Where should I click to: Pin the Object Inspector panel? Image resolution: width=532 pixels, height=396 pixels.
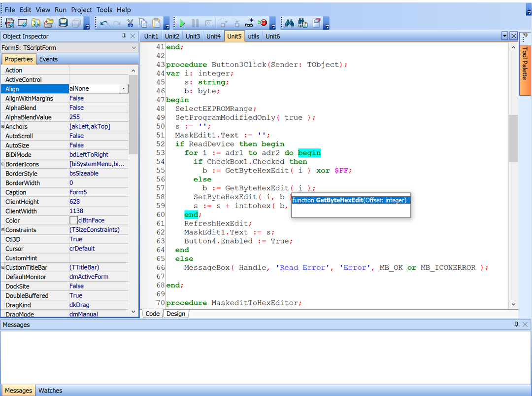pyautogui.click(x=124, y=36)
